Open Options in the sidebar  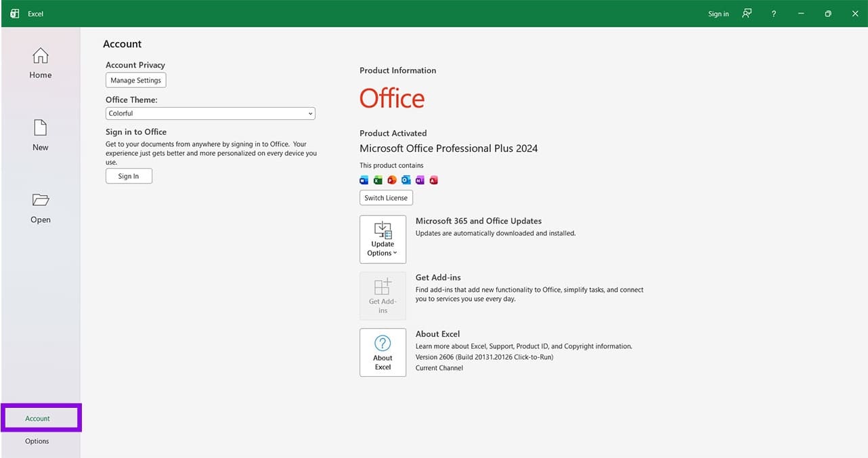pyautogui.click(x=37, y=441)
